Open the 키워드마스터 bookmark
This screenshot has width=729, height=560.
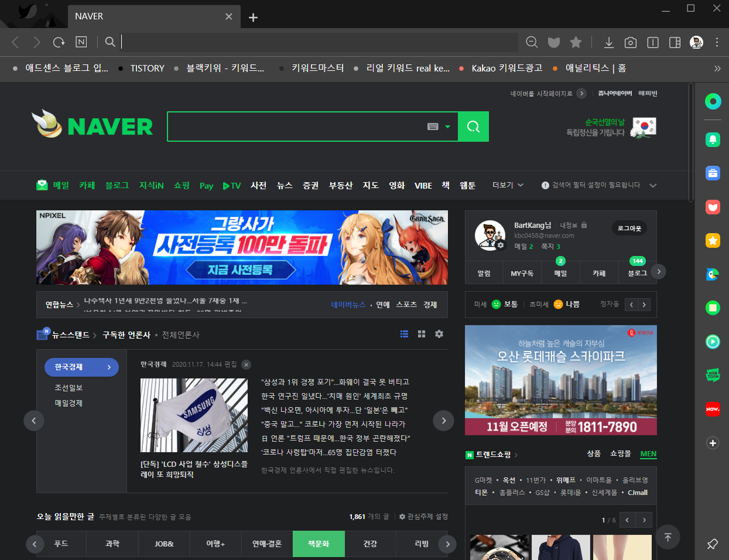coord(312,69)
